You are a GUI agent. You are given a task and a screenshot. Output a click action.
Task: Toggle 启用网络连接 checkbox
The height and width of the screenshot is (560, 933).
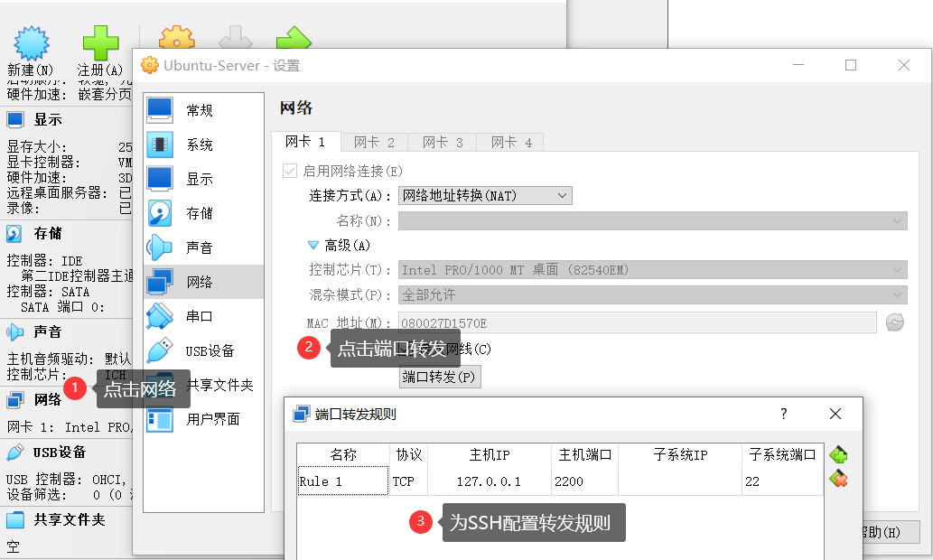pos(290,171)
